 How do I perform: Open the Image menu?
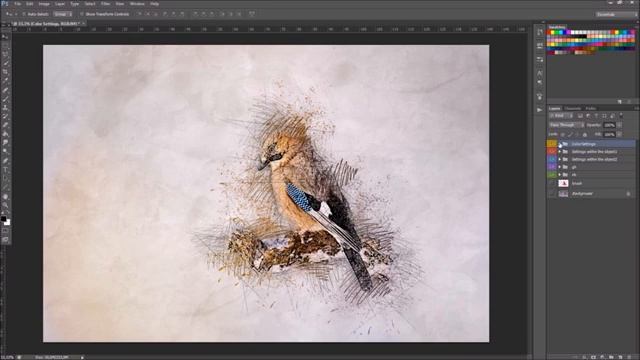click(44, 4)
